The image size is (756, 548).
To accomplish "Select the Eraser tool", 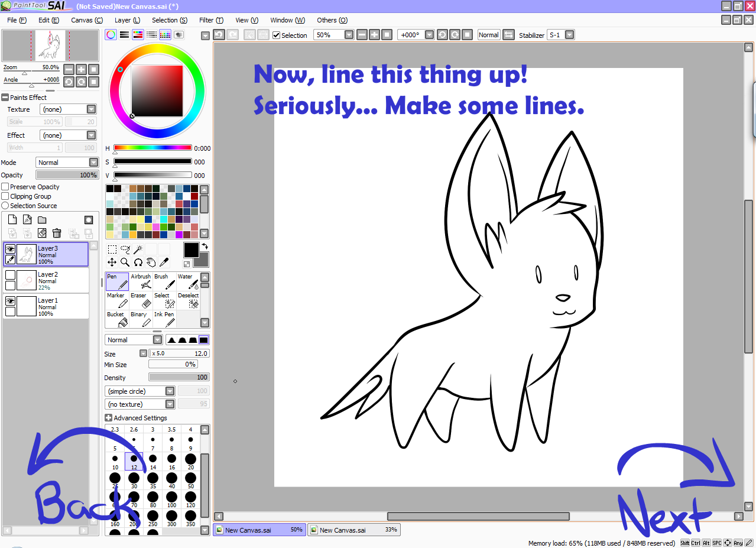I will point(141,300).
